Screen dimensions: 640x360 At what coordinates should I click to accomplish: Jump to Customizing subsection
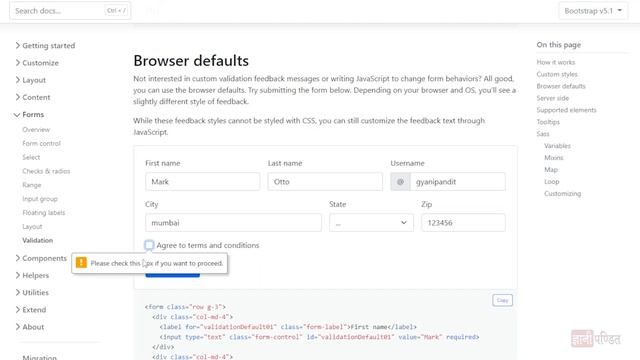pos(562,194)
